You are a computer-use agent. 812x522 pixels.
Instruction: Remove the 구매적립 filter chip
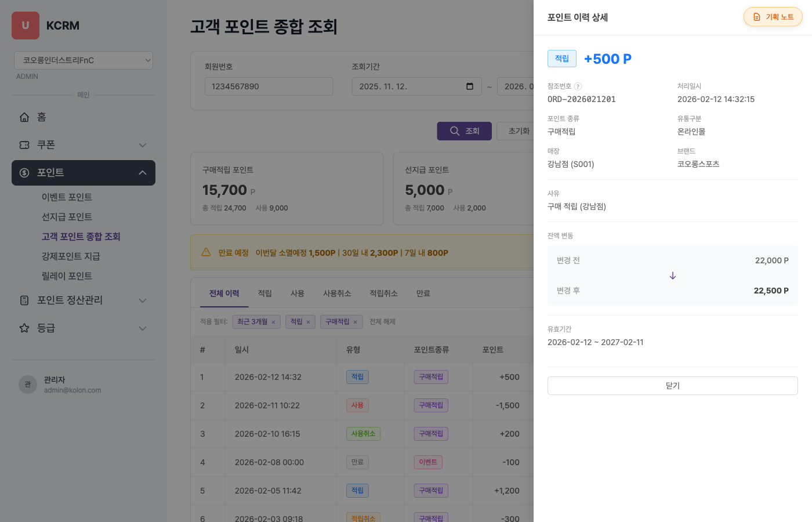355,322
